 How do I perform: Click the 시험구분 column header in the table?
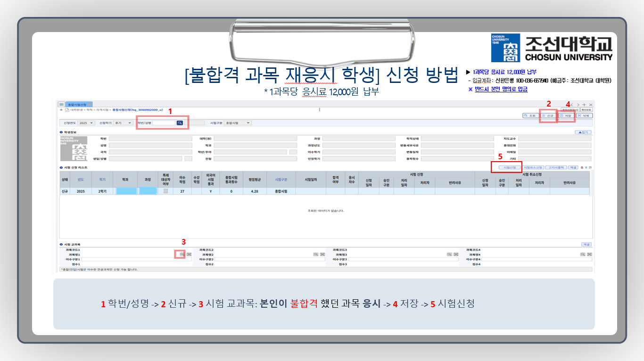[x=281, y=179]
